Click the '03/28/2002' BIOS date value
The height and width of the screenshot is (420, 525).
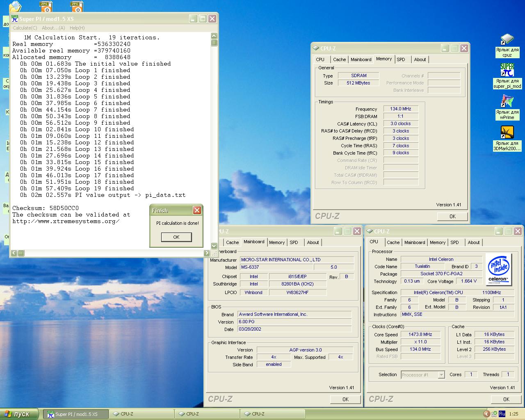coord(294,329)
